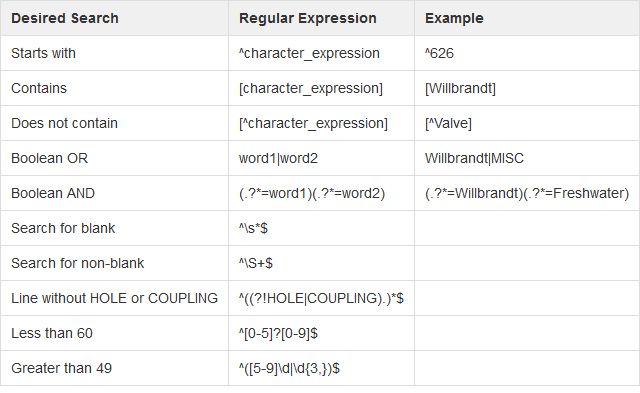
Task: Click the ^[0-5]?[0-9]$ expression
Action: (x=278, y=333)
